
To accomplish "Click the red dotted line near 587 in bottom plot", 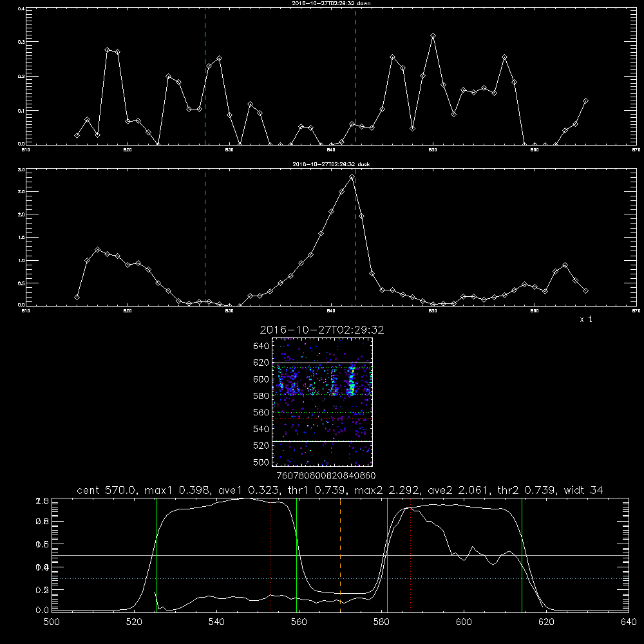I will [x=410, y=555].
